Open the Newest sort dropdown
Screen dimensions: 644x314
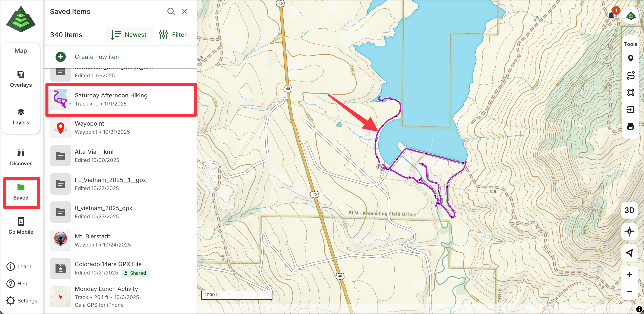129,35
